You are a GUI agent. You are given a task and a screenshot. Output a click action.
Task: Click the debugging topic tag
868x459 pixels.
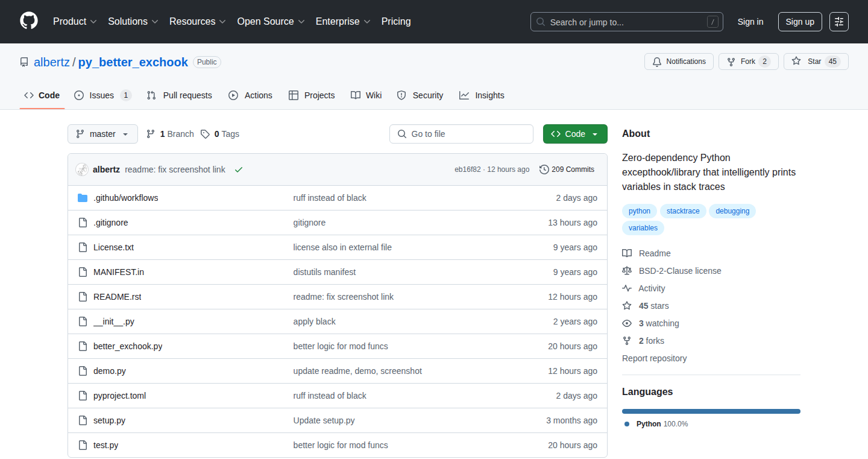pyautogui.click(x=732, y=211)
